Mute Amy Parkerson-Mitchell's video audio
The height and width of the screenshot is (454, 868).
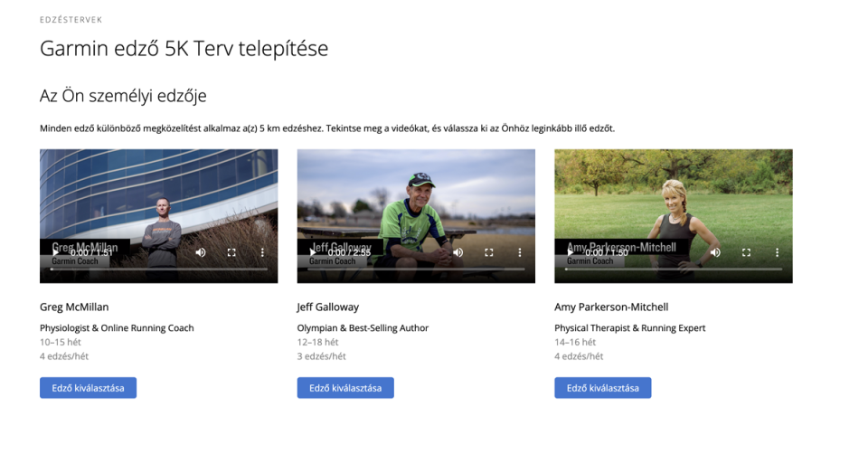pos(715,252)
